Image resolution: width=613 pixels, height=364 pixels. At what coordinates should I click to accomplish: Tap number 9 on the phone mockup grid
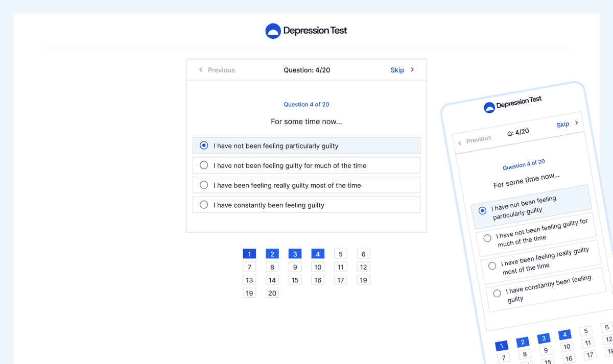(546, 351)
